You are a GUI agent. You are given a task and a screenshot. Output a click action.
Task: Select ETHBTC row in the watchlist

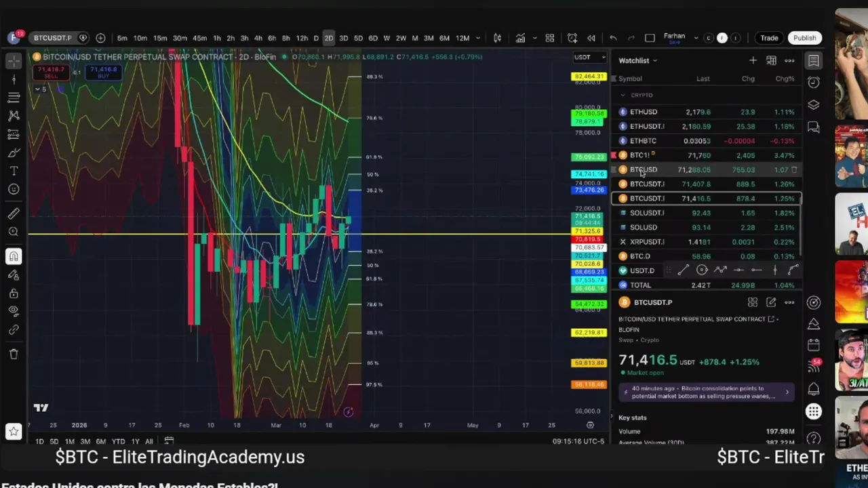coord(707,141)
